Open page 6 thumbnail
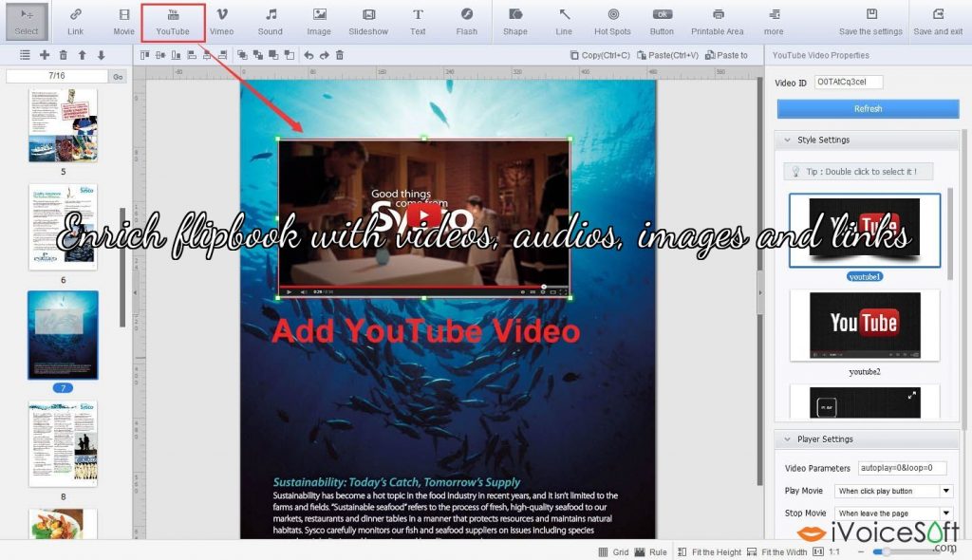Screen dimensions: 972x560 tap(64, 227)
